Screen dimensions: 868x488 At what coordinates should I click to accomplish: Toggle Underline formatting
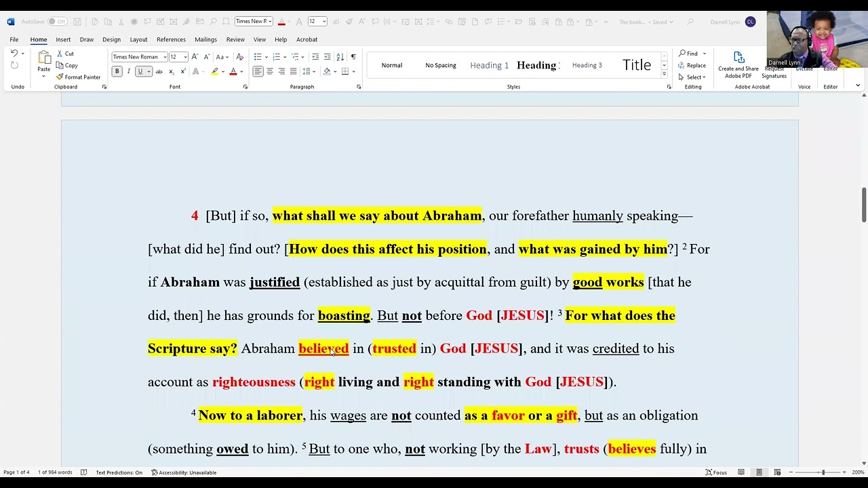pos(140,71)
